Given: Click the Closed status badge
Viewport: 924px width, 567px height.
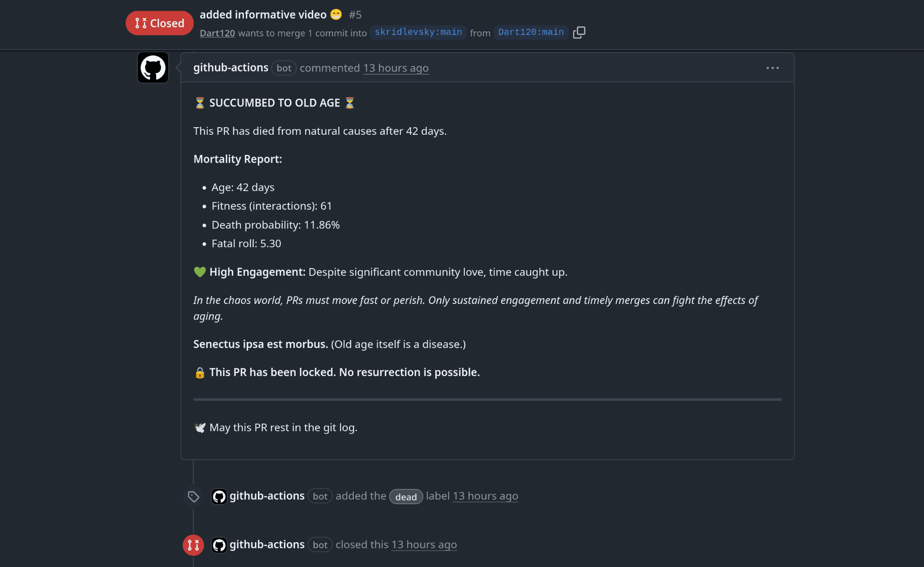Looking at the screenshot, I should (159, 22).
